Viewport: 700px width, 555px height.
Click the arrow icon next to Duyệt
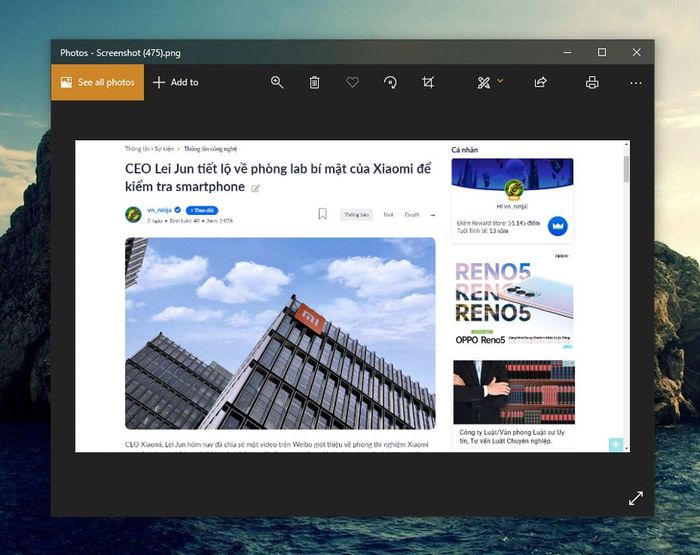[432, 215]
